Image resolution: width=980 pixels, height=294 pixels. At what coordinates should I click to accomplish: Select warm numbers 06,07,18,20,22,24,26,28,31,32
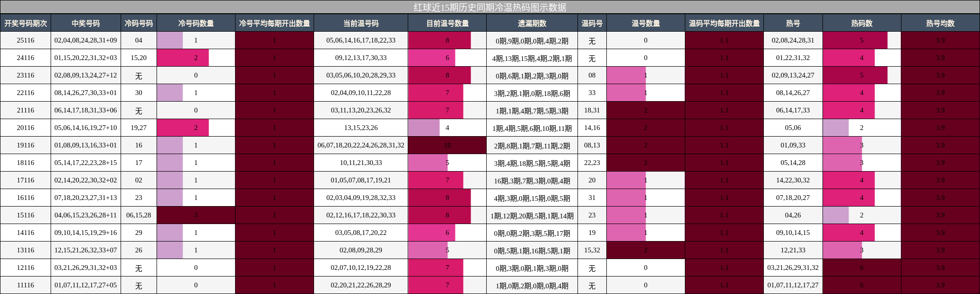tap(361, 145)
